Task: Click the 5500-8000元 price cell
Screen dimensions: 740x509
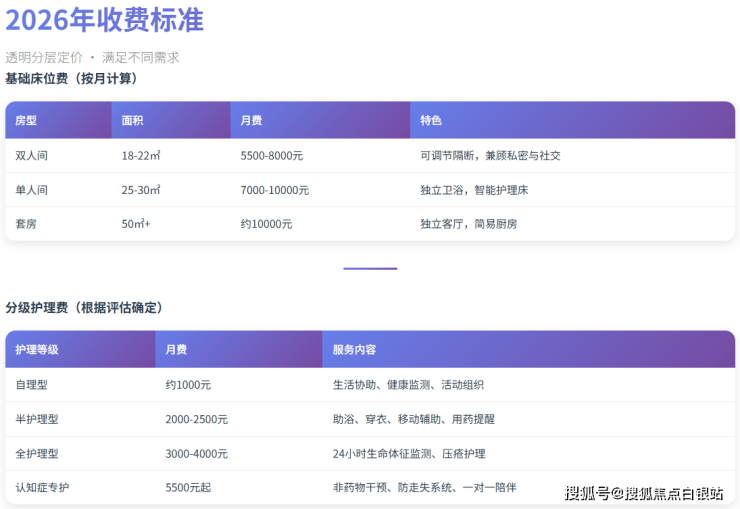Action: 272,156
